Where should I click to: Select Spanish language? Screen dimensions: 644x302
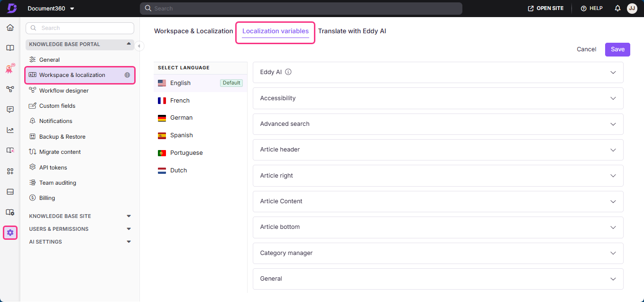[x=200, y=135]
